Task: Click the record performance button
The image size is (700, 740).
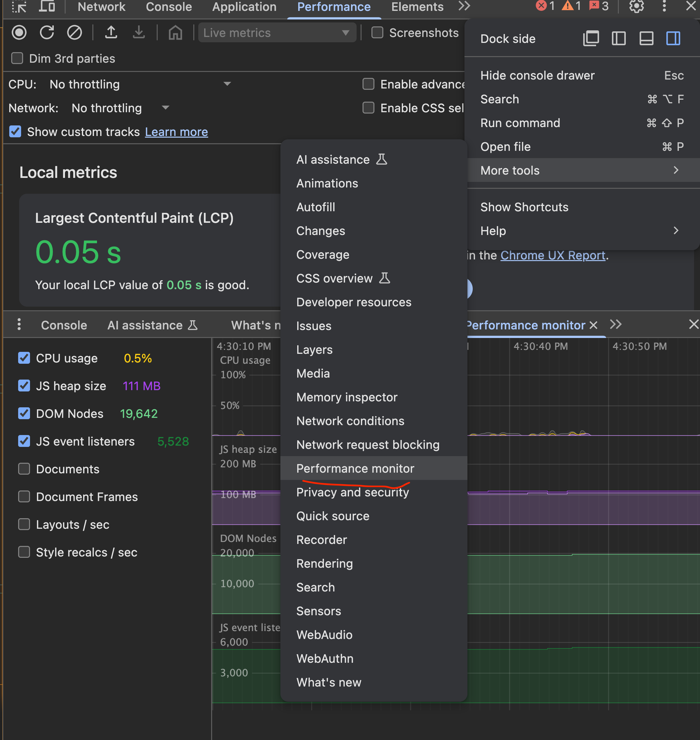Action: [x=19, y=32]
